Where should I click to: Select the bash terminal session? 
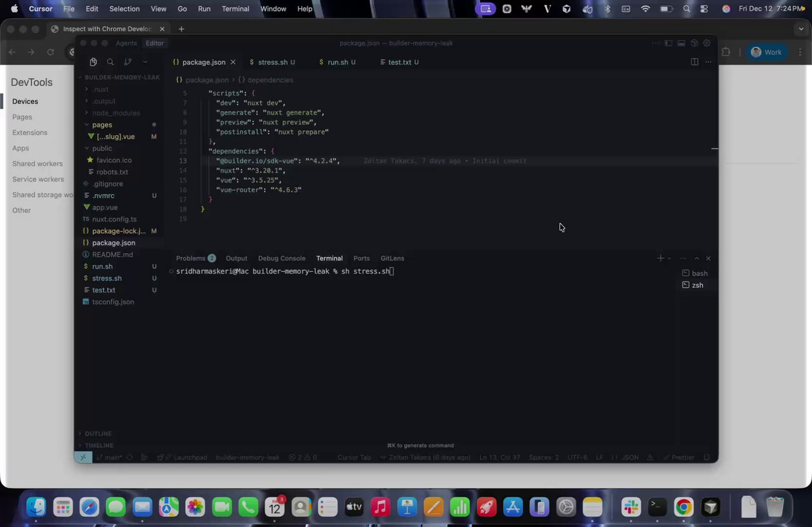click(x=695, y=273)
